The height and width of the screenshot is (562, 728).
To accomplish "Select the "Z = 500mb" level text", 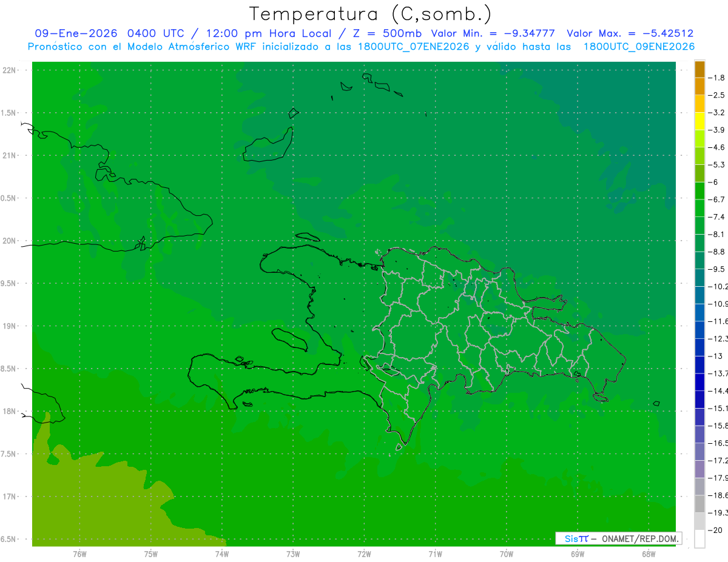I will (x=386, y=33).
